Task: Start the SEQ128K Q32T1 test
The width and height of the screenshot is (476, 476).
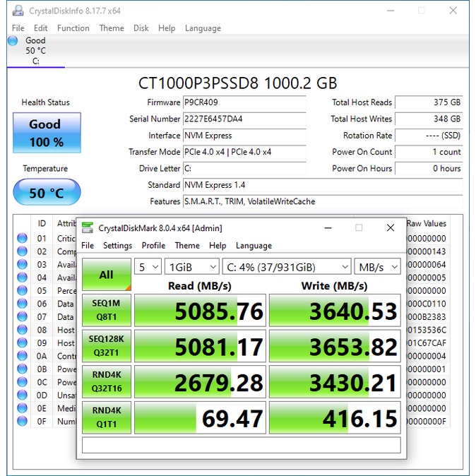Action: [x=106, y=346]
